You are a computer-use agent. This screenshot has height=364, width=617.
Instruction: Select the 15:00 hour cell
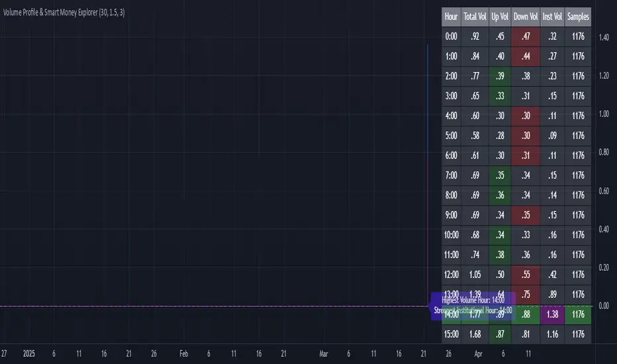click(451, 334)
